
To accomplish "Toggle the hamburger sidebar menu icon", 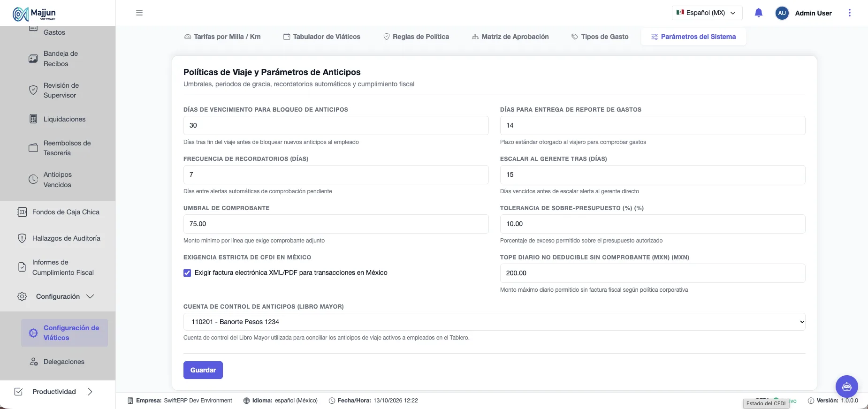I will (139, 13).
